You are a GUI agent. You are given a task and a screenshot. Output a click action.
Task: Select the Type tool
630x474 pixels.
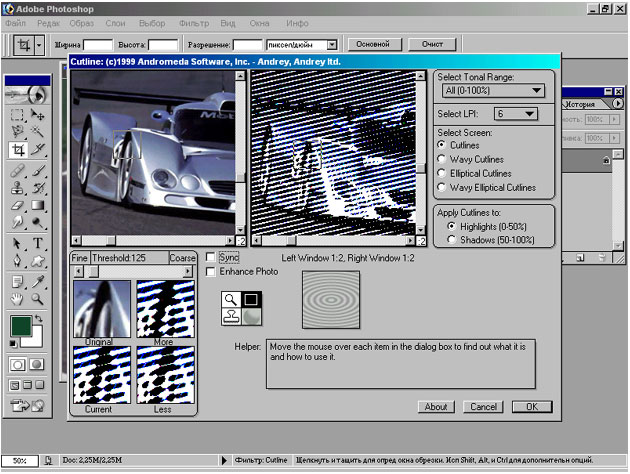tap(37, 243)
